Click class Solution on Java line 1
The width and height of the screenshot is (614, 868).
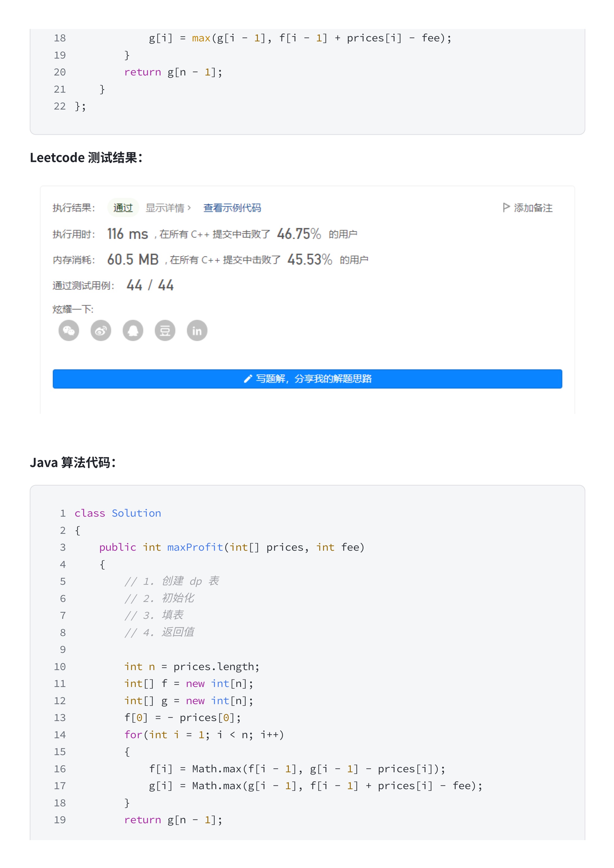(118, 513)
